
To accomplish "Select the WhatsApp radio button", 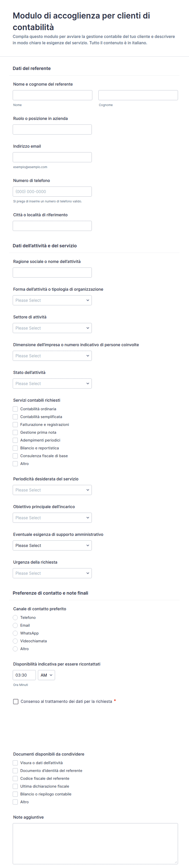I will pyautogui.click(x=15, y=633).
